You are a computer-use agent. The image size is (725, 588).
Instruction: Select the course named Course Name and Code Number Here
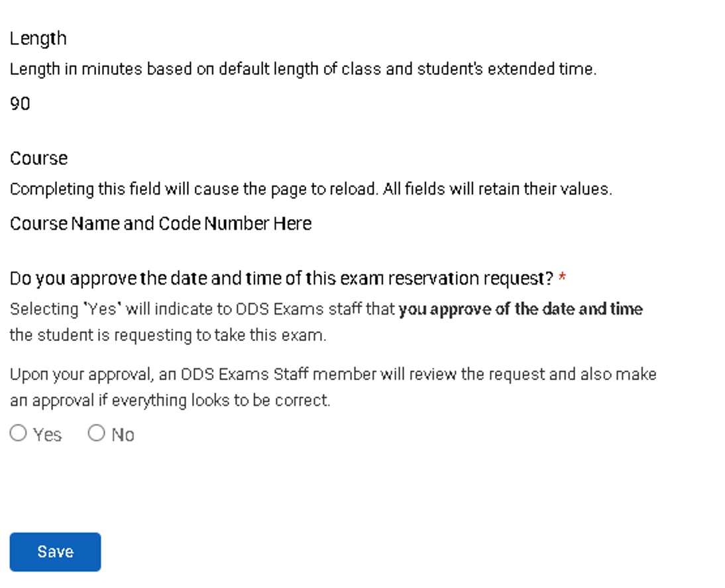(x=160, y=223)
